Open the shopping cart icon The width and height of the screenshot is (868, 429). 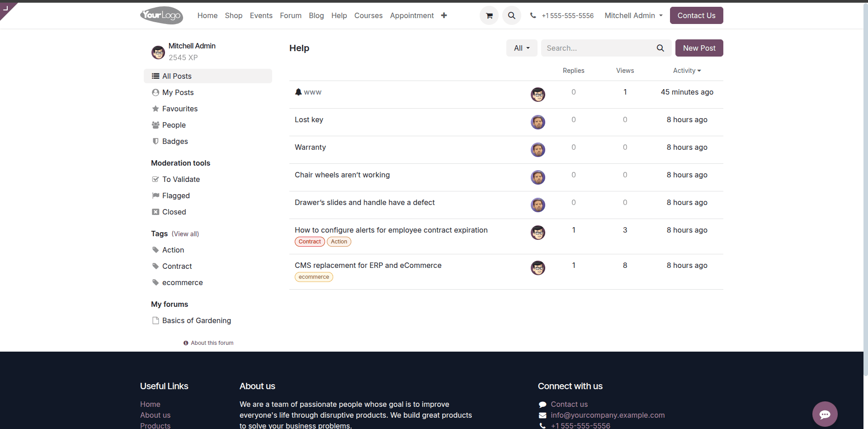pyautogui.click(x=489, y=15)
